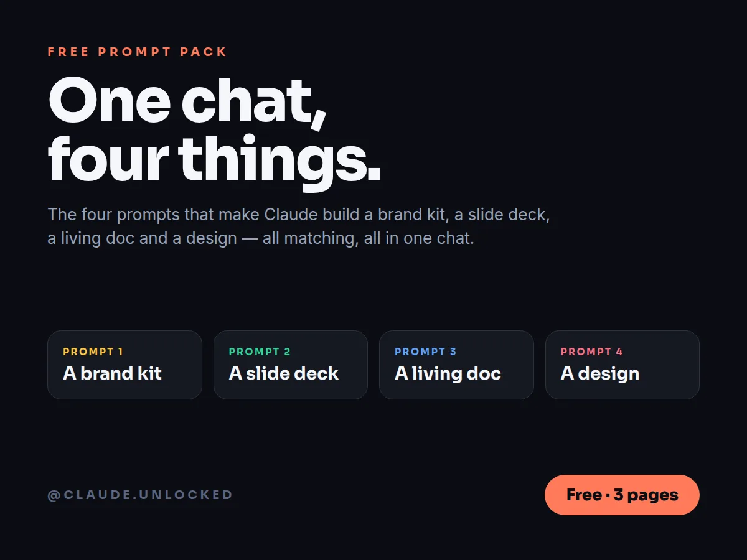Click the subtitle paragraph about four prompts

coord(299,226)
